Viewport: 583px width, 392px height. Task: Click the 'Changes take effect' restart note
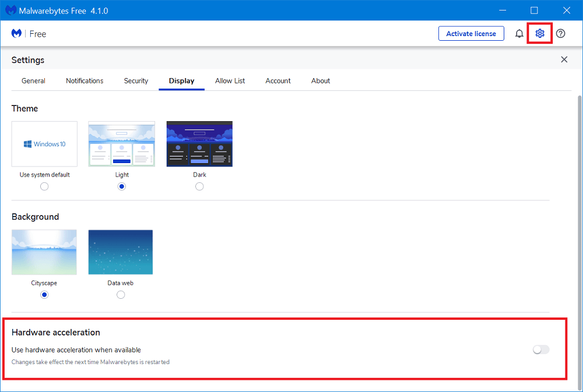pos(90,362)
